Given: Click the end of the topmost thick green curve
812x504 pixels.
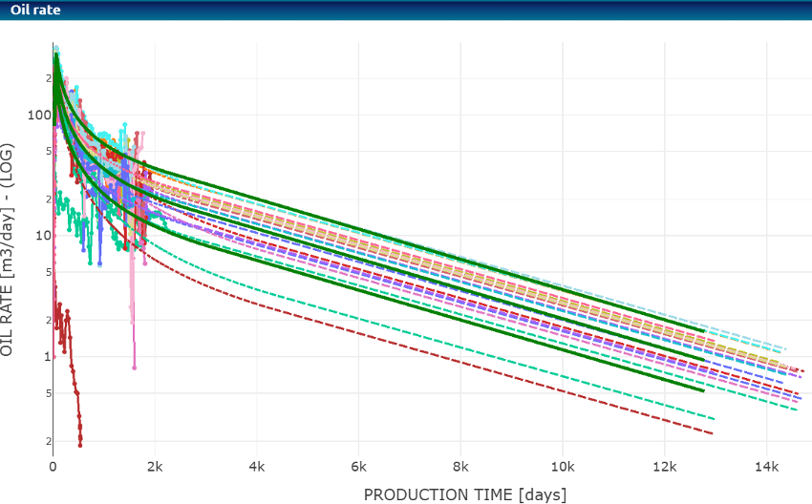Looking at the screenshot, I should click(704, 331).
